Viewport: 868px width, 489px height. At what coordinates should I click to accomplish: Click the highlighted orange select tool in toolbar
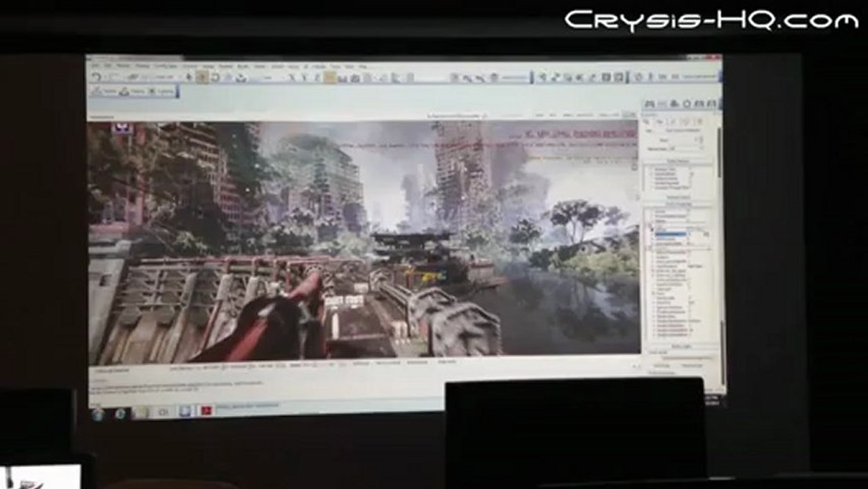coord(202,77)
